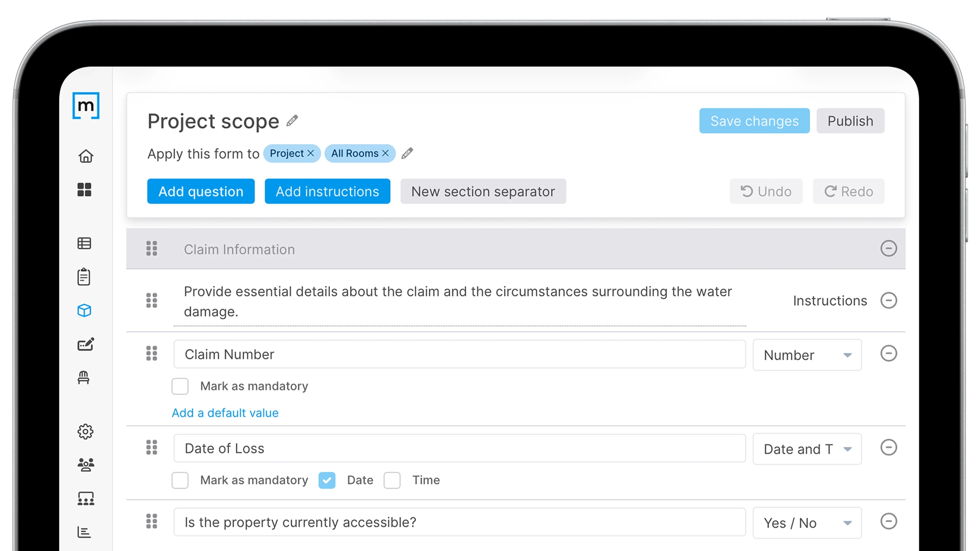Viewport: 980px width, 551px height.
Task: Remove the Claim Number question with minus icon
Action: 888,353
